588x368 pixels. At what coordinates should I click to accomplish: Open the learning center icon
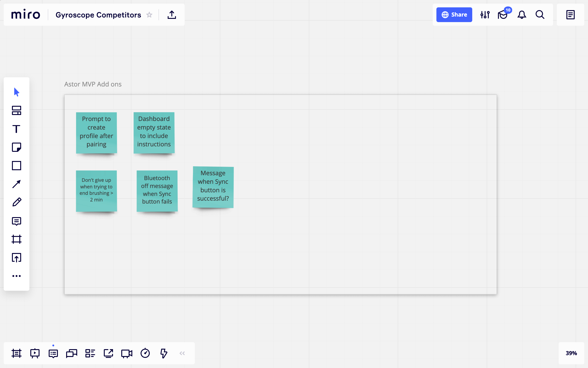[503, 14]
